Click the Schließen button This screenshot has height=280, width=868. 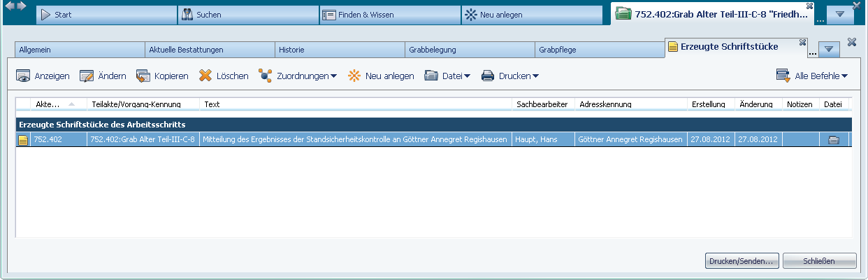819,261
